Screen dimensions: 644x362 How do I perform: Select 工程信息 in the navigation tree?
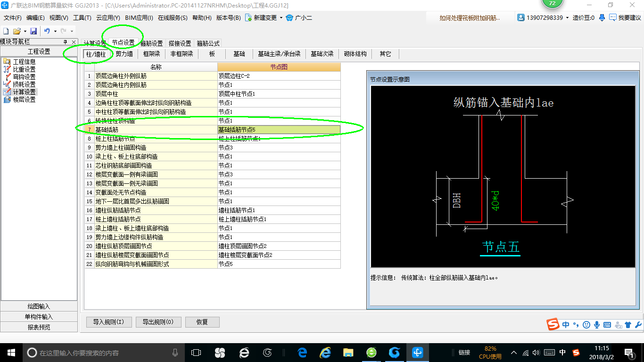(x=24, y=62)
